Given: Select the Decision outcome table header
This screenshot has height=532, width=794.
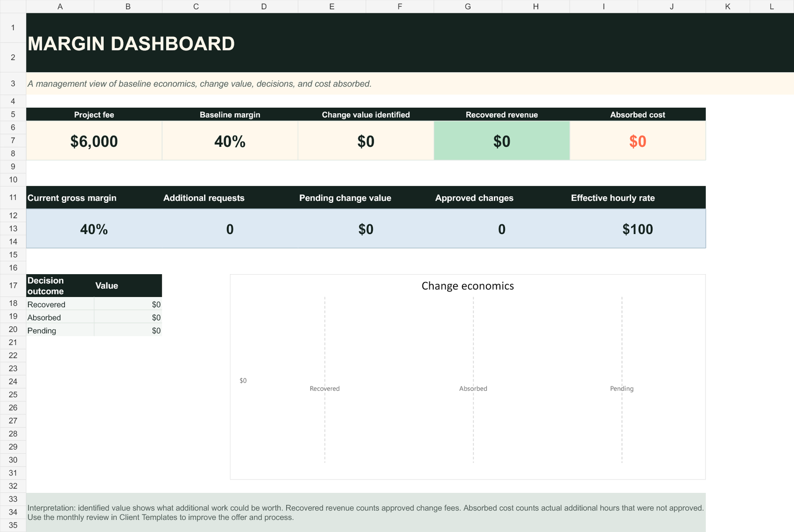Looking at the screenshot, I should pos(60,286).
